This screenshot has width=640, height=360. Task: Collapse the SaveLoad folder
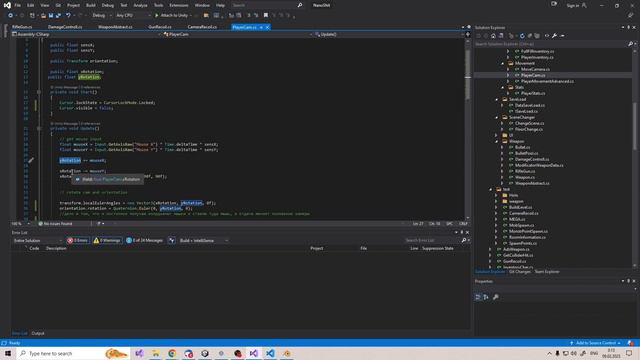tap(497, 99)
